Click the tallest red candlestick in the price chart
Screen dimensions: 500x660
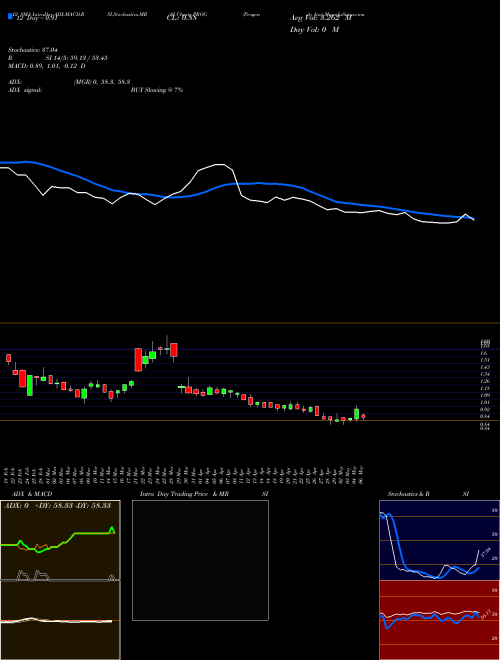point(138,359)
